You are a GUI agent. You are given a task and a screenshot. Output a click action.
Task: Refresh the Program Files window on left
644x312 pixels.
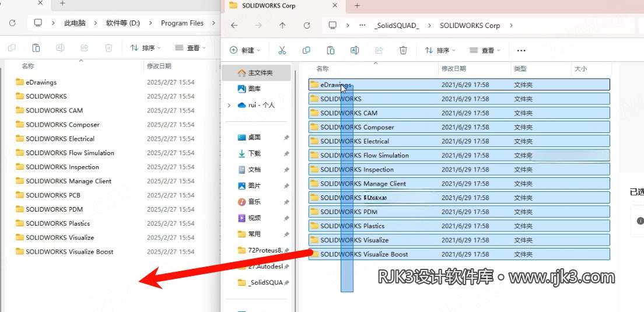coord(12,23)
